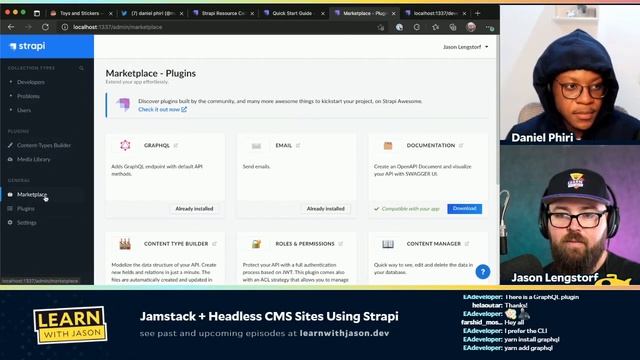Open external link icon beside ROLES & PERMISSIONS
640x360 pixels.
pyautogui.click(x=340, y=244)
